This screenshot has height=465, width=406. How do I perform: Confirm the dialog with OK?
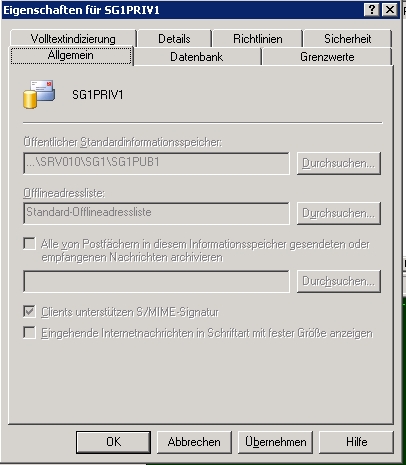(x=113, y=442)
